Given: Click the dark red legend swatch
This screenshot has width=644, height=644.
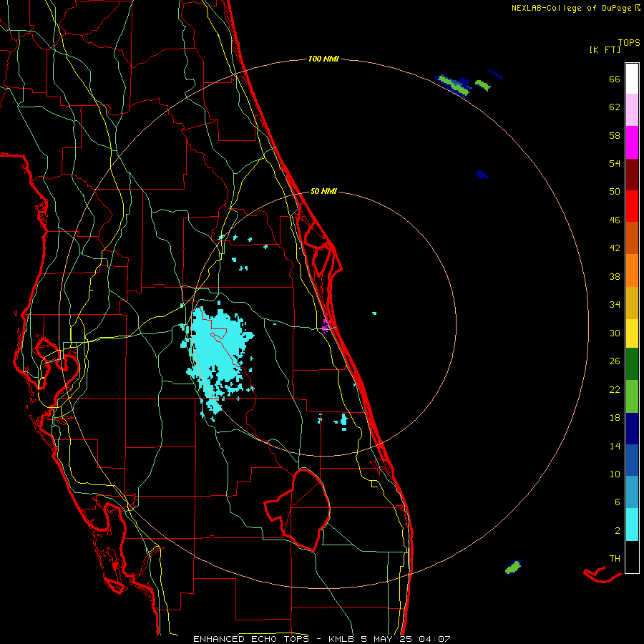Looking at the screenshot, I should click(632, 174).
